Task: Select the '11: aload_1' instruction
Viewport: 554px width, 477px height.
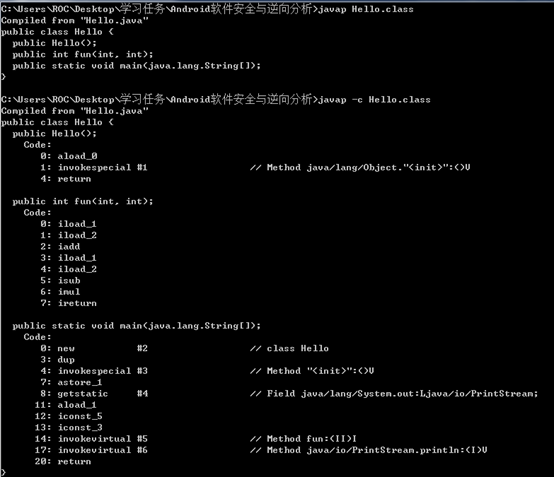Action: [x=66, y=405]
